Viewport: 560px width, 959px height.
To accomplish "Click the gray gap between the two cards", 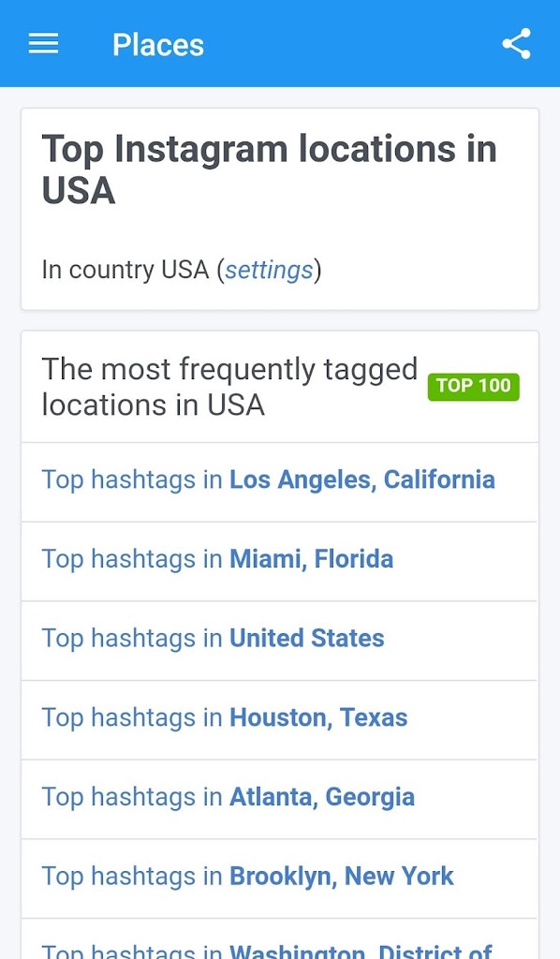I will click(x=280, y=320).
